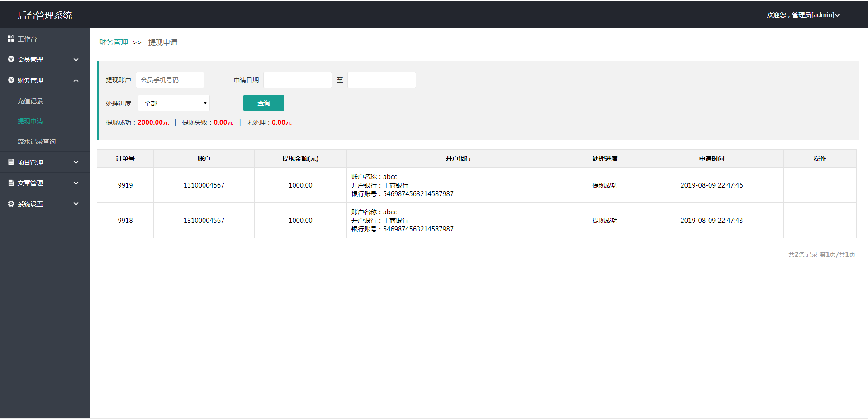Click the 查询 search button
The height and width of the screenshot is (419, 868).
click(264, 103)
